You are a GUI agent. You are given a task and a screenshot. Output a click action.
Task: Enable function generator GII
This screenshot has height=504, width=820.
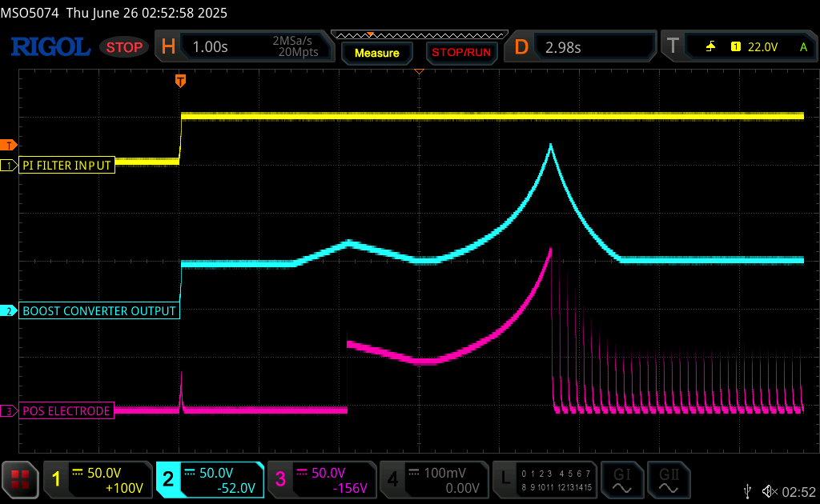[669, 479]
